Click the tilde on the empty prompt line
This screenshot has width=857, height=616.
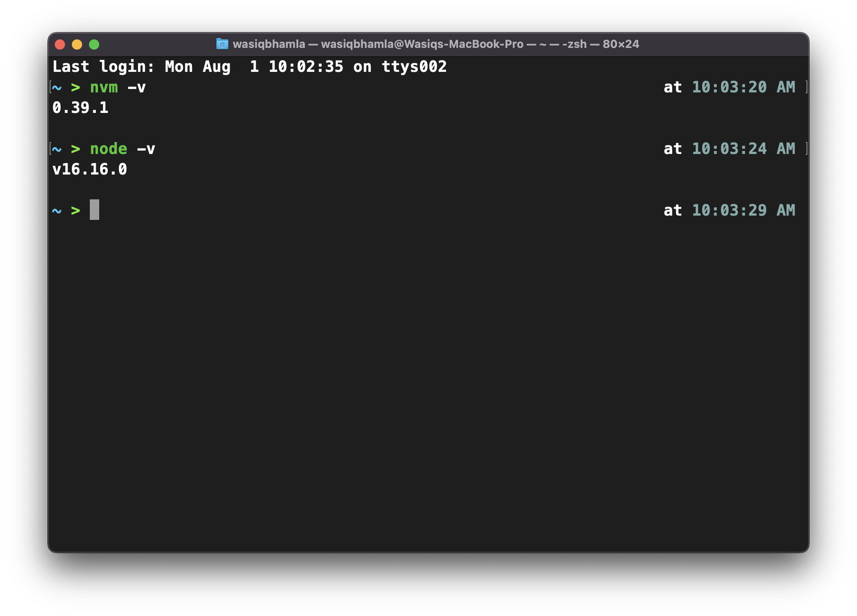click(58, 210)
